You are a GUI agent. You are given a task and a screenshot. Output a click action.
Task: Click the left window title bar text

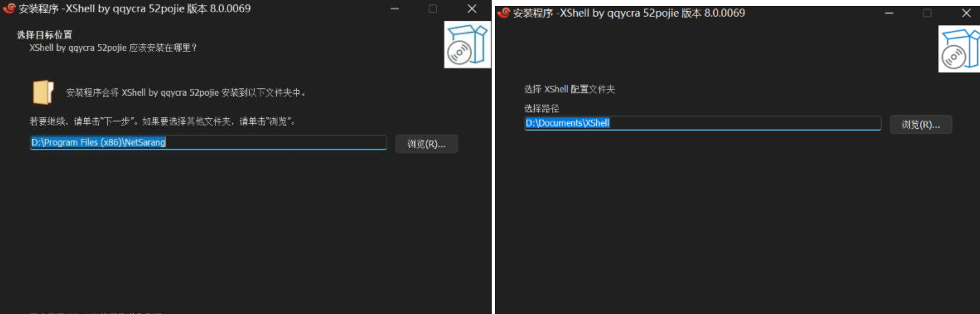pos(135,8)
